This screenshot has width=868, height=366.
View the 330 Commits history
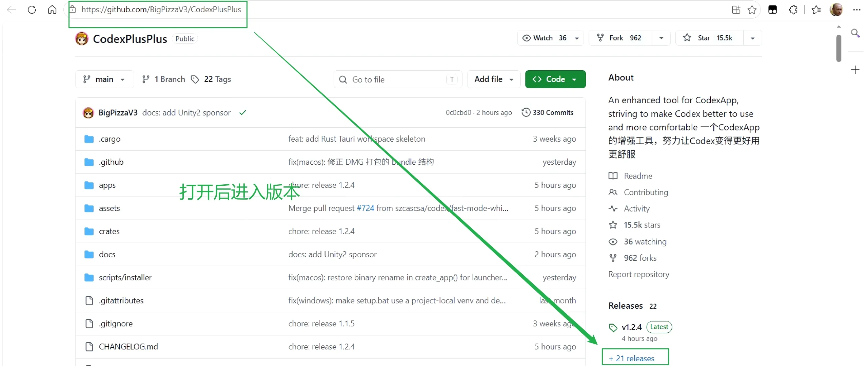548,113
